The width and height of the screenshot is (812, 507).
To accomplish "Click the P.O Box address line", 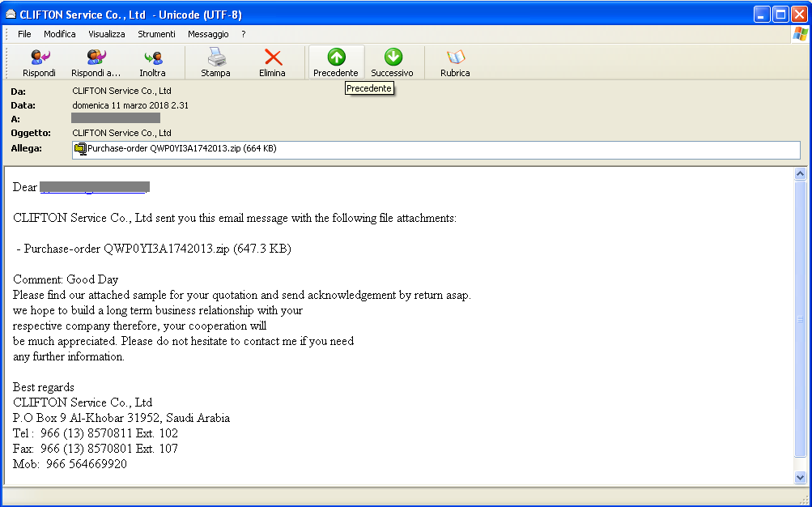I will pyautogui.click(x=121, y=418).
